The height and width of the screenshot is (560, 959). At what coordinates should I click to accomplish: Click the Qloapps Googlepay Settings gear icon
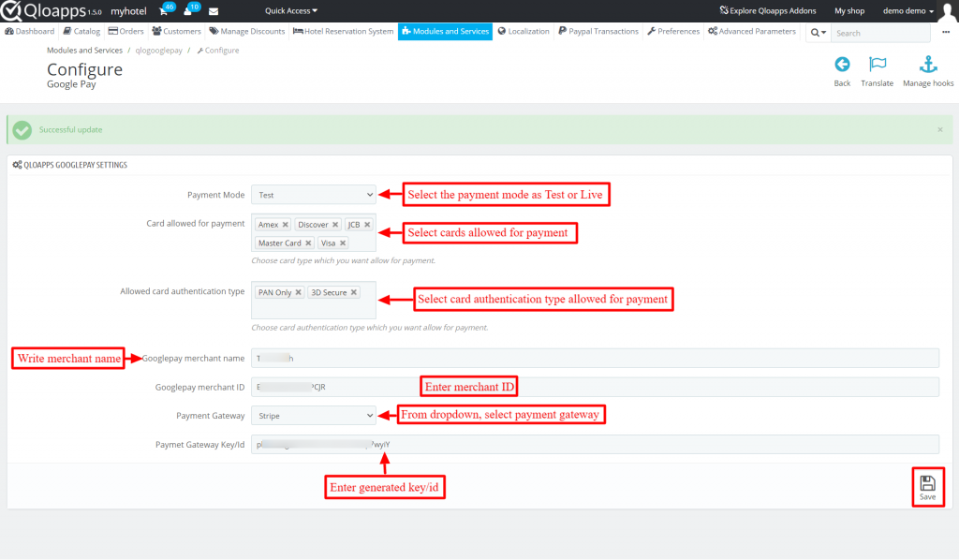pos(17,165)
